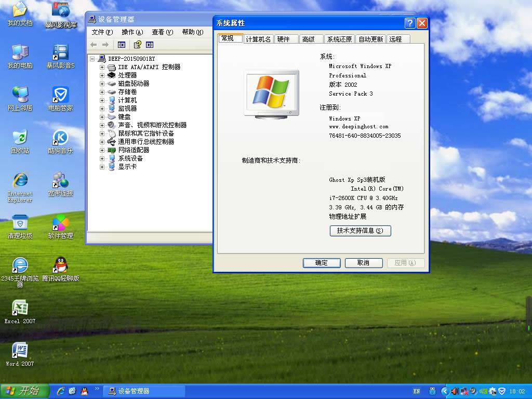Expand IDE ATA/ATAPI 控制器 node
The width and height of the screenshot is (532, 399).
pyautogui.click(x=102, y=67)
